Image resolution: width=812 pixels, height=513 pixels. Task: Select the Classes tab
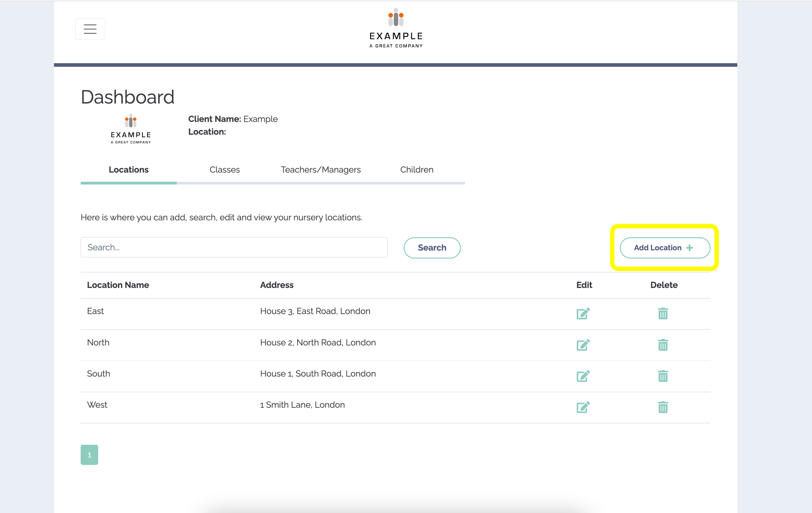click(225, 170)
